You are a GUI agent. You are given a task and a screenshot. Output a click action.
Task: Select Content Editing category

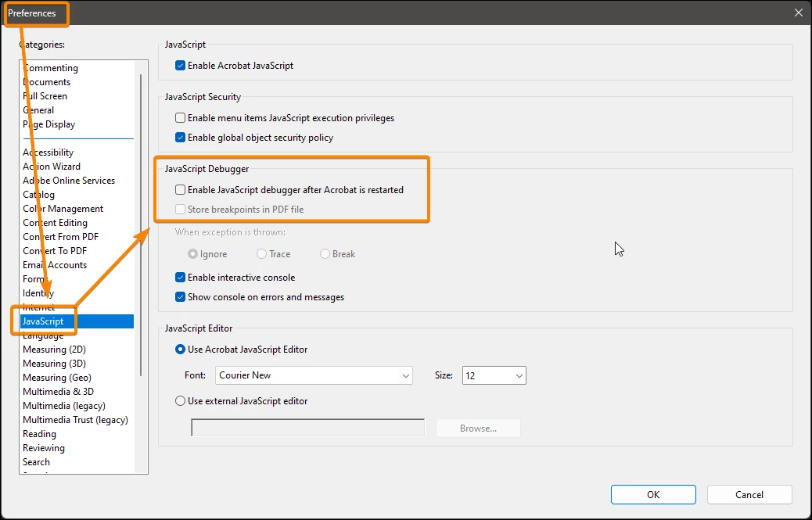tap(55, 223)
